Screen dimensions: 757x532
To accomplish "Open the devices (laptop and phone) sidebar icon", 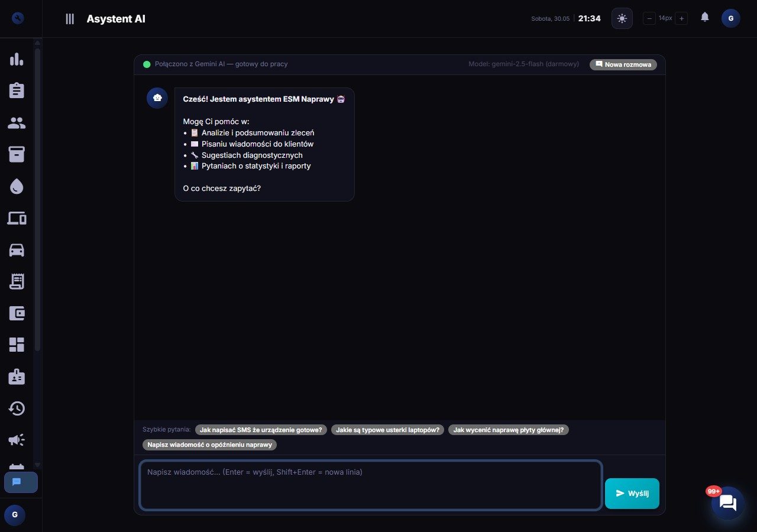I will 17,218.
